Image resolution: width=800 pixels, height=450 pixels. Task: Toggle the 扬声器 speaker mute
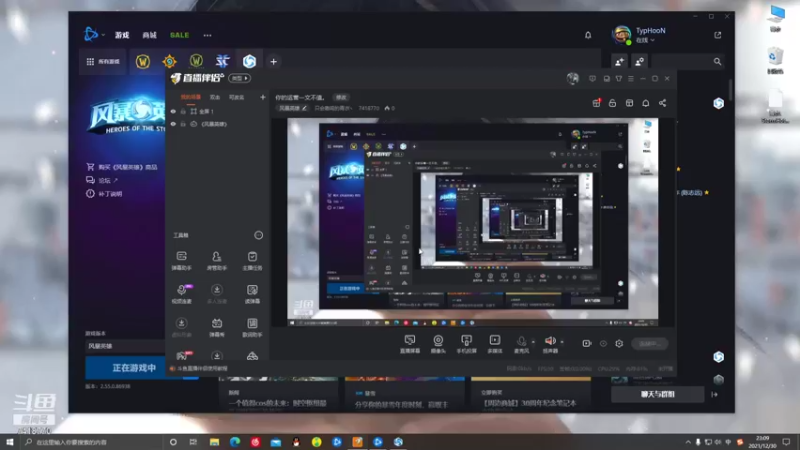[549, 344]
